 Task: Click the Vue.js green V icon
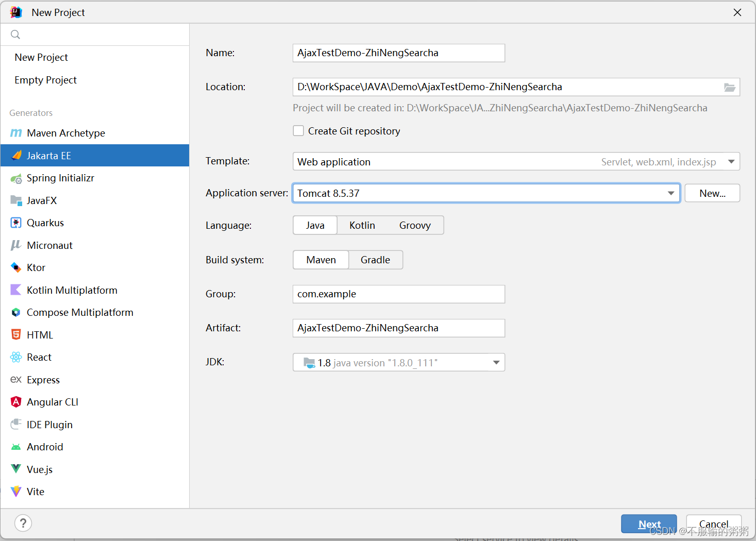coord(16,469)
